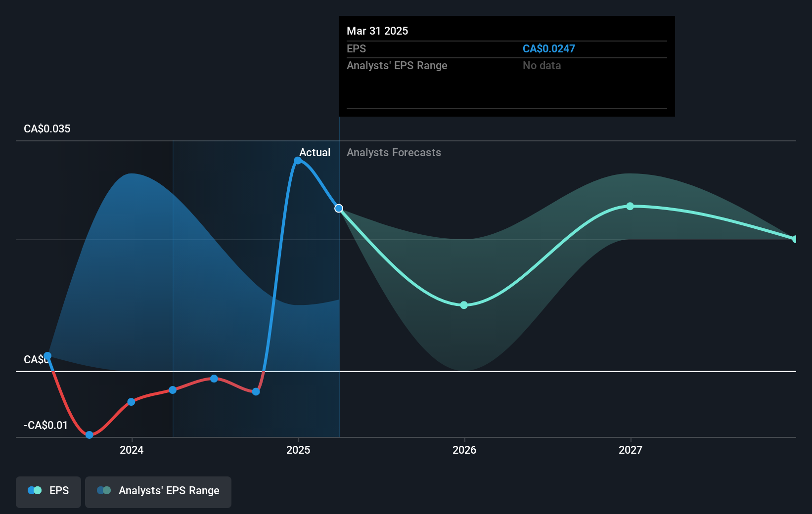This screenshot has height=514, width=812.
Task: Select the 2026 dip forecast data point
Action: pyautogui.click(x=464, y=305)
